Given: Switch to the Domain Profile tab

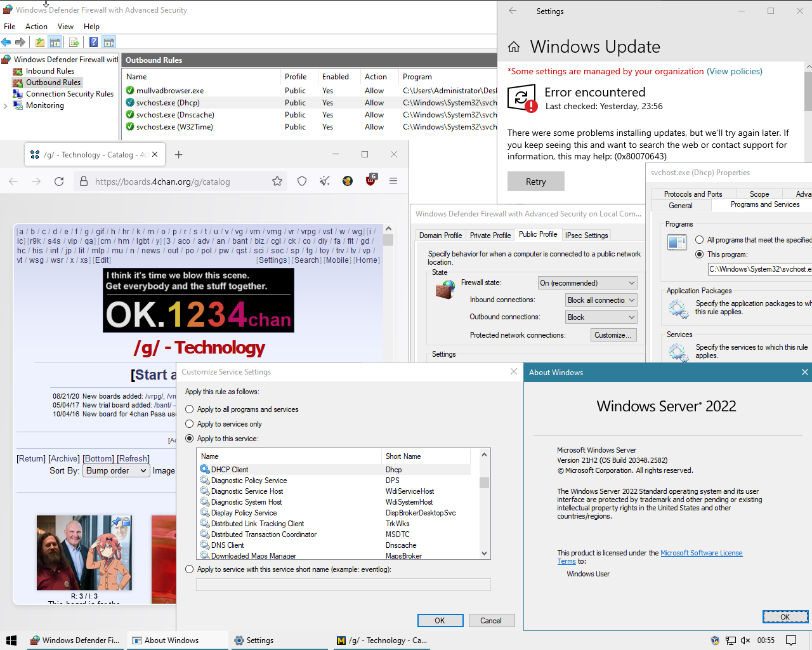Looking at the screenshot, I should point(440,235).
